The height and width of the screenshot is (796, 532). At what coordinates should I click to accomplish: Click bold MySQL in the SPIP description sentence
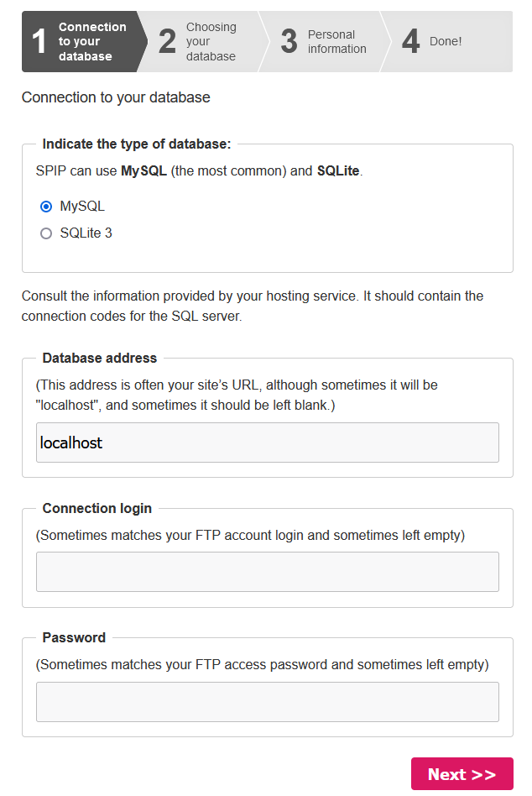click(x=143, y=171)
